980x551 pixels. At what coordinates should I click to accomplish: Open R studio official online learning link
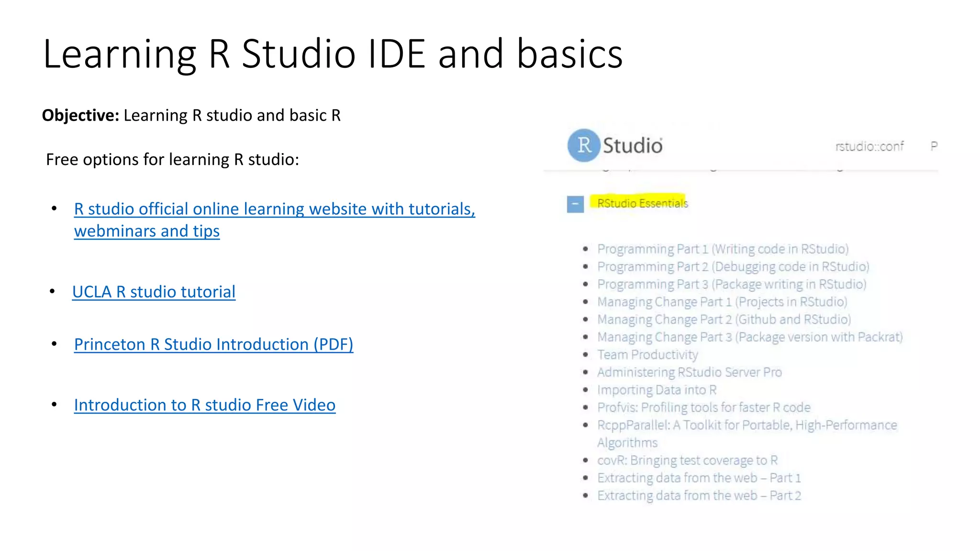274,209
